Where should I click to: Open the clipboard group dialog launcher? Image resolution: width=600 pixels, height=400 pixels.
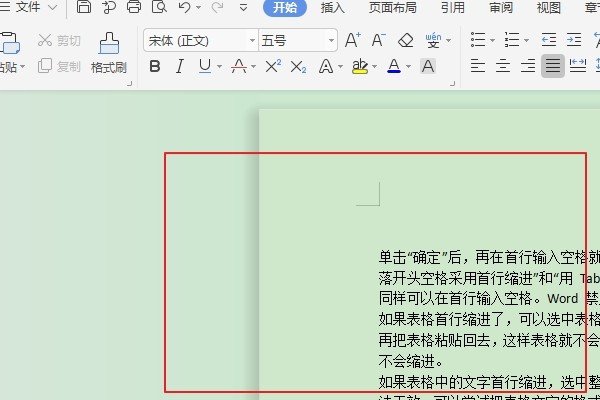[x=130, y=83]
